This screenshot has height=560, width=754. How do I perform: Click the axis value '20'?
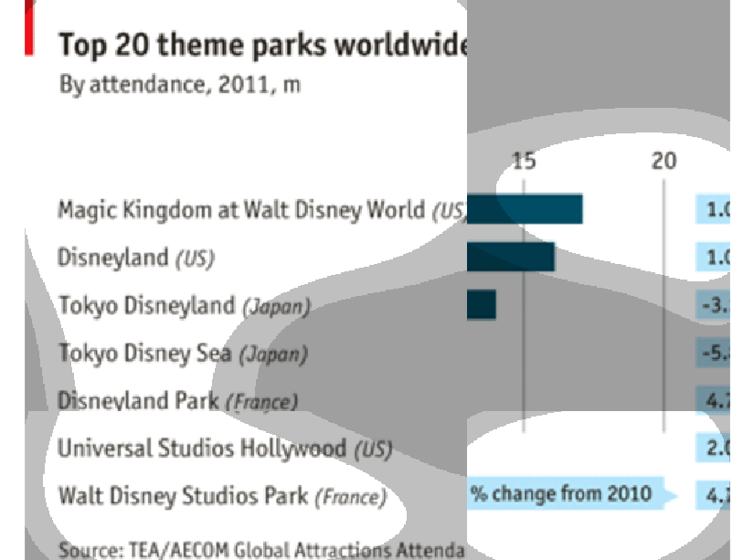coord(664,161)
